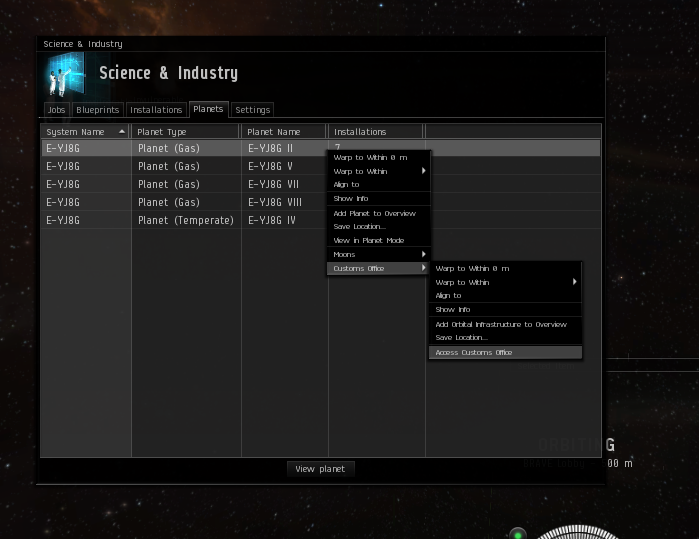
Task: Click system name cell in Temperate planet row
Action: click(63, 220)
